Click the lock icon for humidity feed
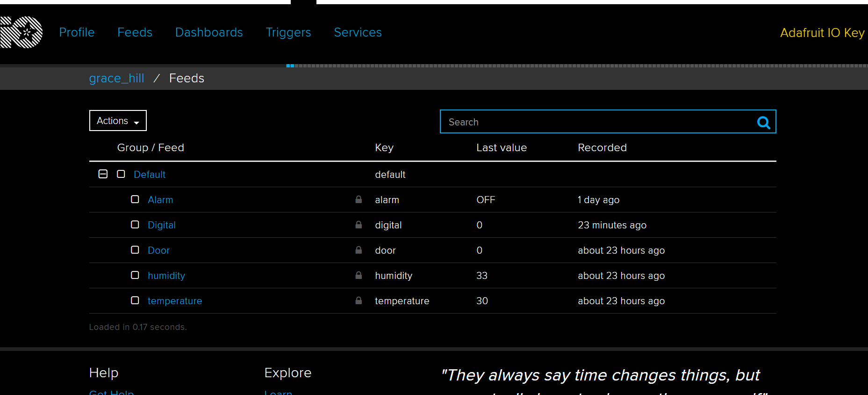868x395 pixels. point(359,276)
